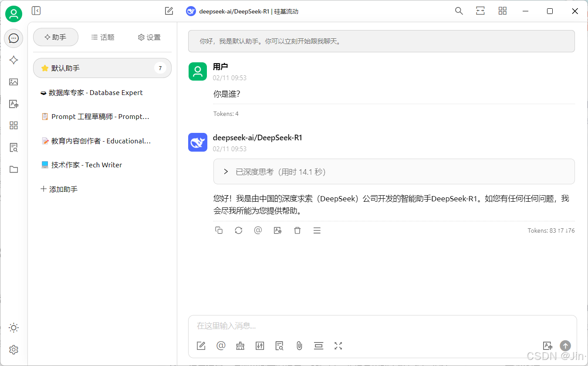Viewport: 588px width, 366px height.
Task: Click the clear context icon in input toolbar
Action: pyautogui.click(x=319, y=346)
